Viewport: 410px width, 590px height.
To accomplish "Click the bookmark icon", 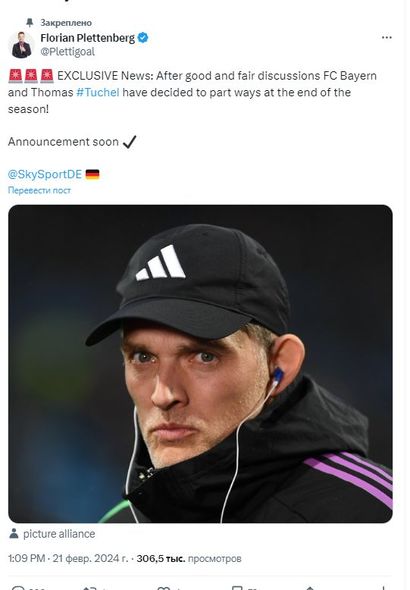I will point(237,588).
